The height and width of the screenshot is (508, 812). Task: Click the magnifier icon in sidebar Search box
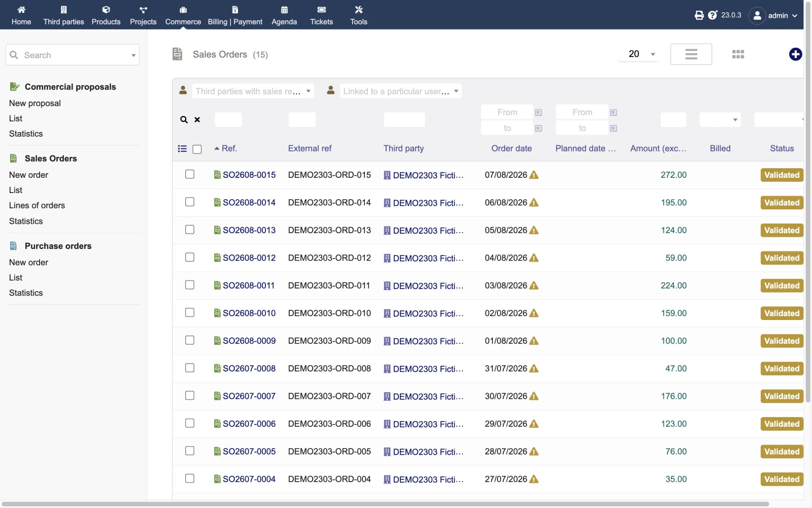click(14, 55)
